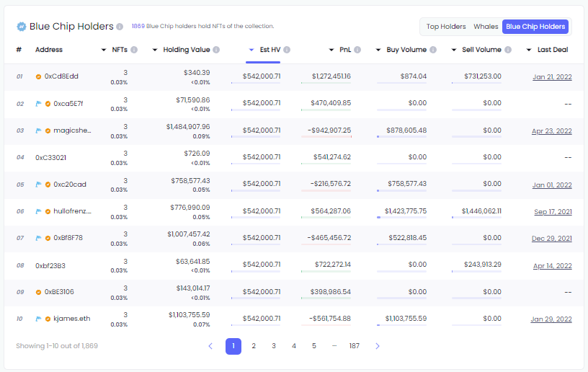Image resolution: width=588 pixels, height=372 pixels.
Task: Open address 0xCd8Edd
Action: pos(61,76)
